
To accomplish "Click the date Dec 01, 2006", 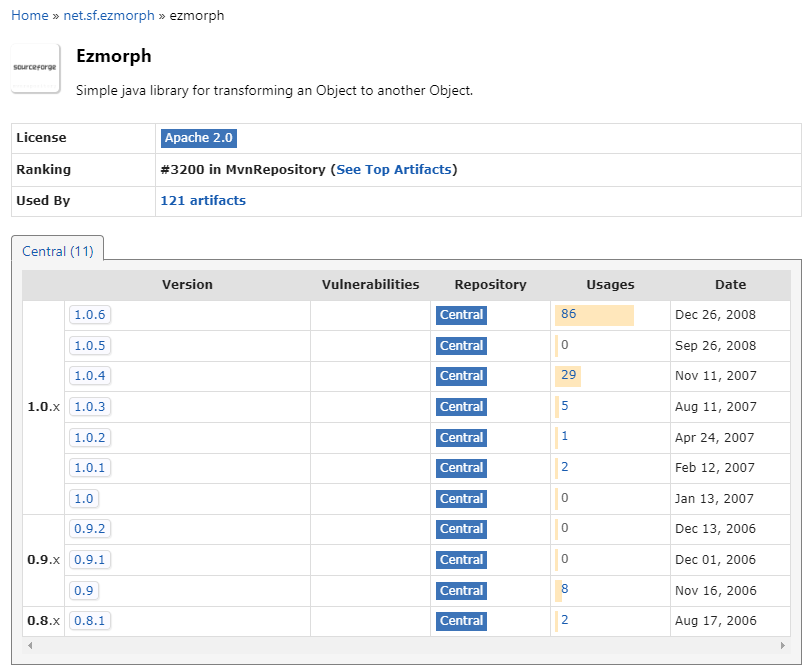I will (715, 559).
